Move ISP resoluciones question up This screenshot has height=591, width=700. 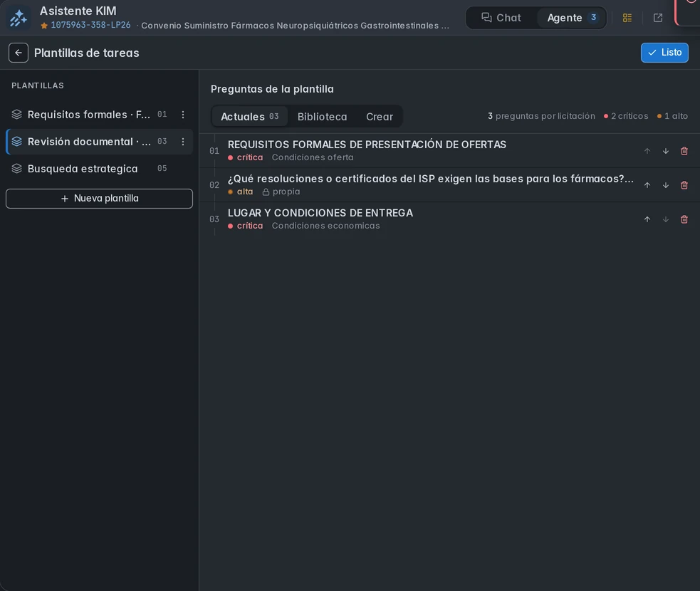point(647,185)
